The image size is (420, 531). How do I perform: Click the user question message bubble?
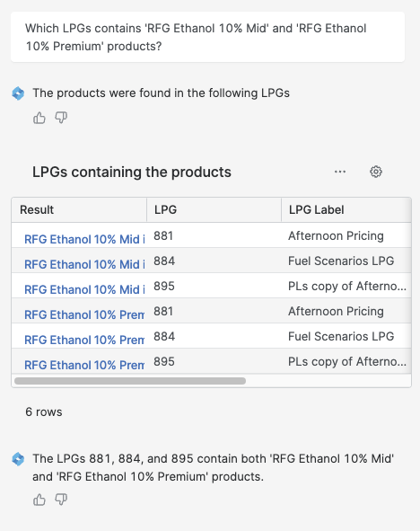(x=207, y=37)
